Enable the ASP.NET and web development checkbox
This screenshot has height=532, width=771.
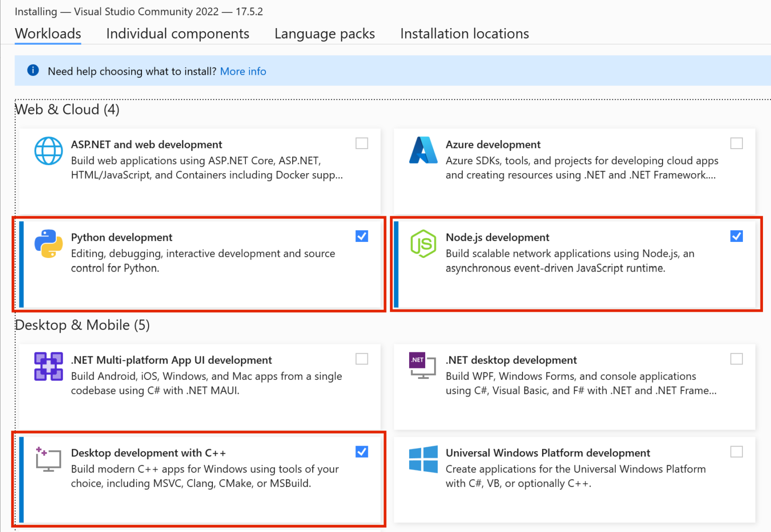click(x=361, y=144)
